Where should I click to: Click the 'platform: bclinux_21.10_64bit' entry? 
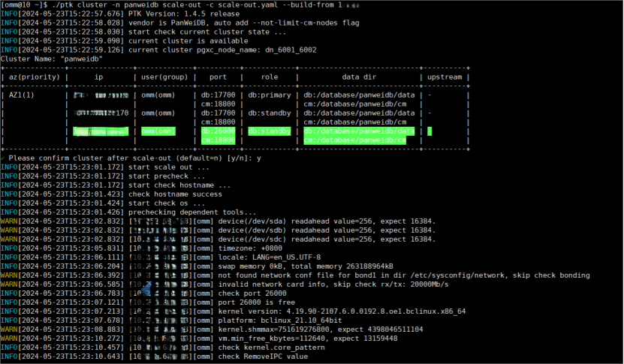click(280, 320)
